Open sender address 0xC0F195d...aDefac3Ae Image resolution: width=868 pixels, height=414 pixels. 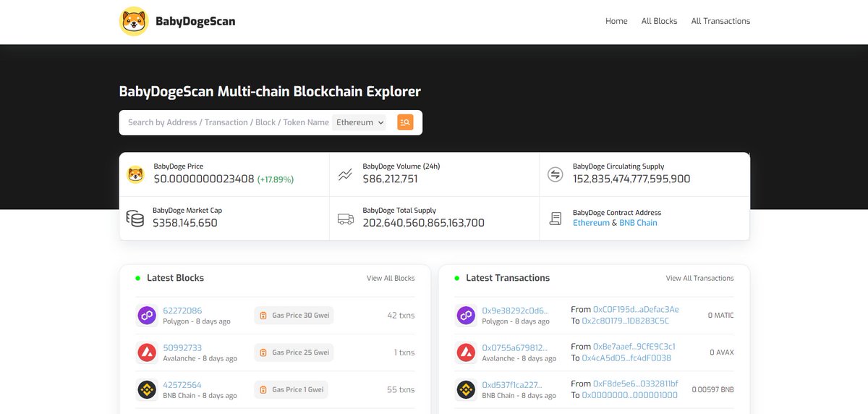[636, 310]
